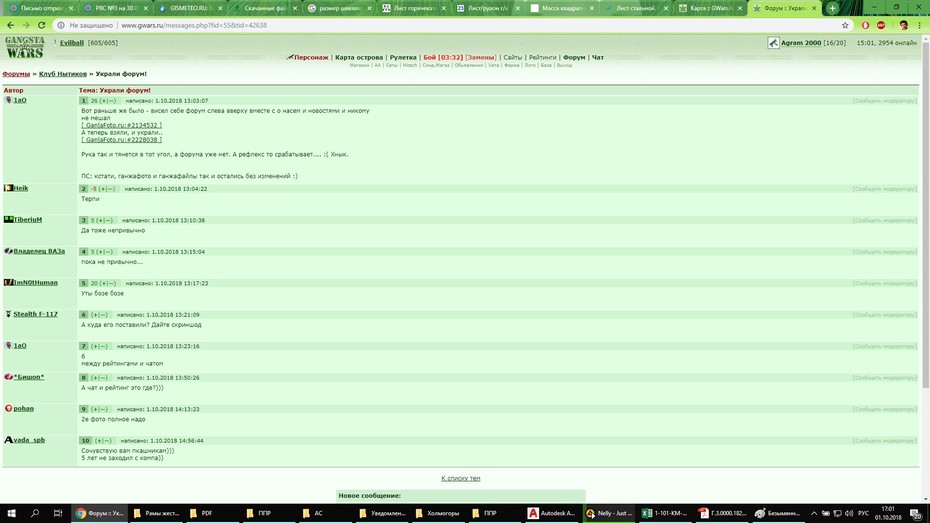Open the Windows Start menu
This screenshot has height=523, width=930.
pyautogui.click(x=11, y=513)
